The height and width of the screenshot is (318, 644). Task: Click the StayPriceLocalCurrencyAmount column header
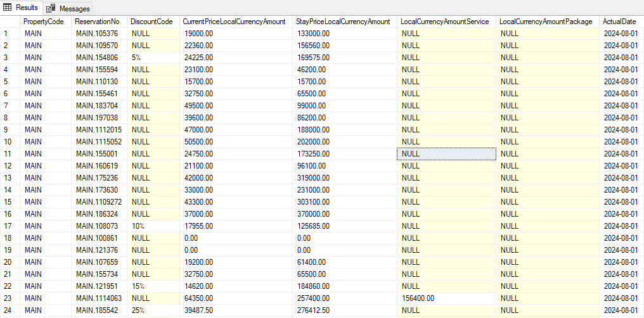click(x=343, y=22)
